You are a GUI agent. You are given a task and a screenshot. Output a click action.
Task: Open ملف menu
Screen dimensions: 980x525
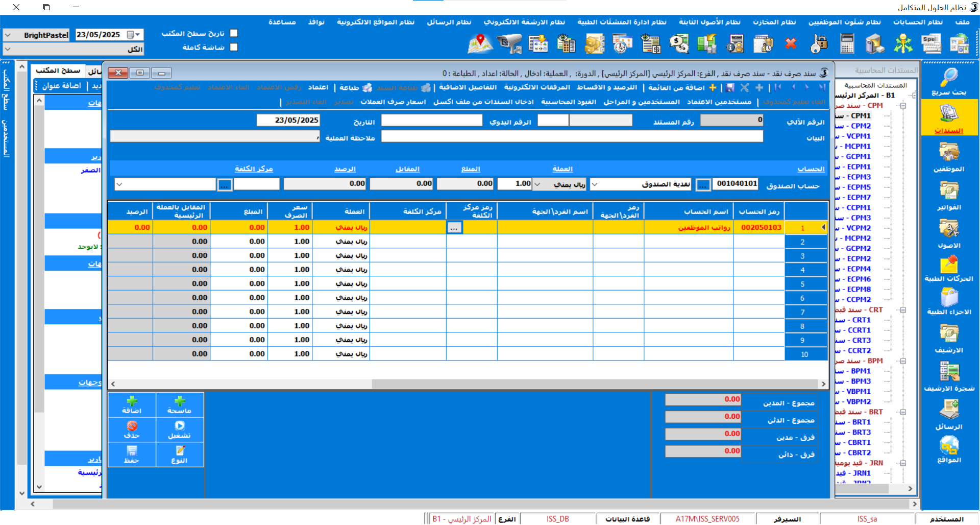click(962, 22)
